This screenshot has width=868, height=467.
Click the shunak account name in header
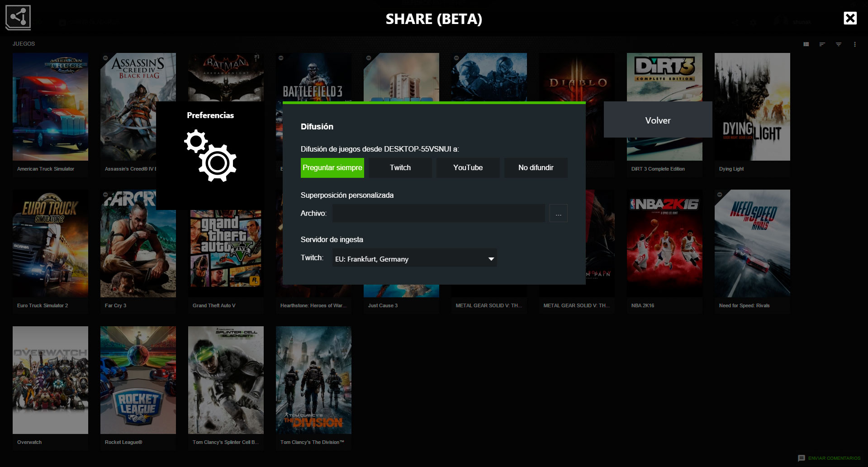pyautogui.click(x=802, y=22)
